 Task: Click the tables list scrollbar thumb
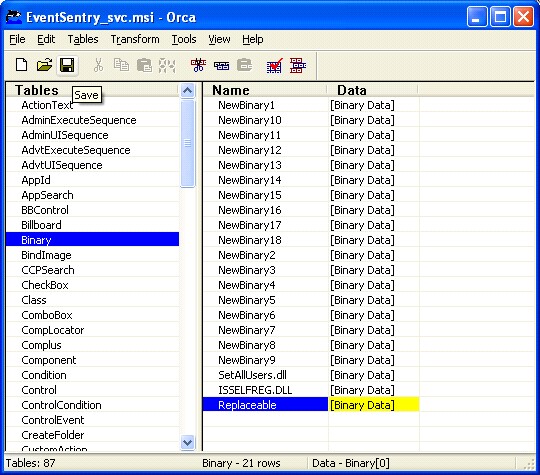pyautogui.click(x=187, y=143)
